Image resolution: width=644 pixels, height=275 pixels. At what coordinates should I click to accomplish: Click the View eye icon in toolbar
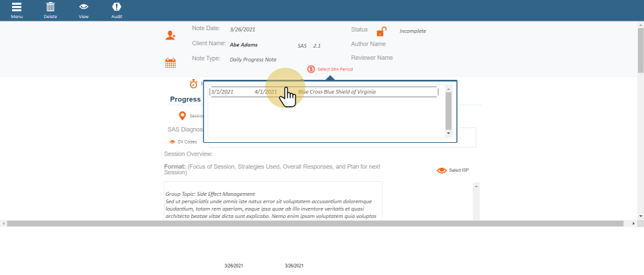pos(84,7)
